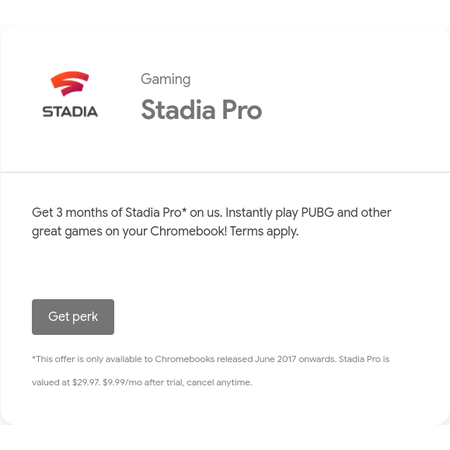Screen dimensions: 450x450
Task: Click the STADIA wordmark under the logo
Action: [x=70, y=112]
